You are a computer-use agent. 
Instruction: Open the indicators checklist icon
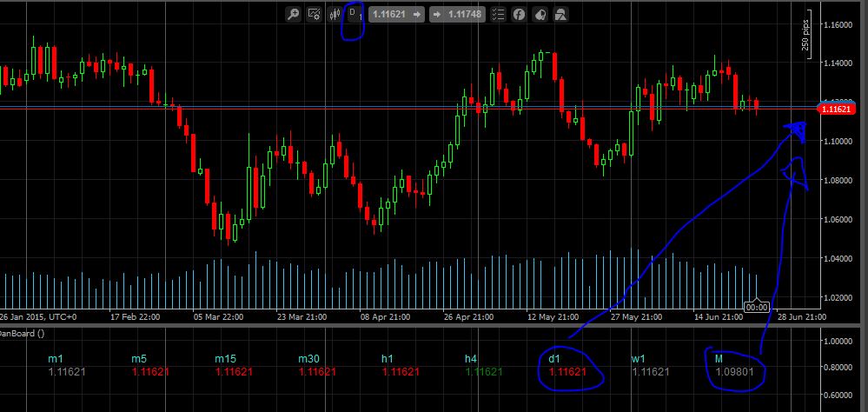point(498,14)
